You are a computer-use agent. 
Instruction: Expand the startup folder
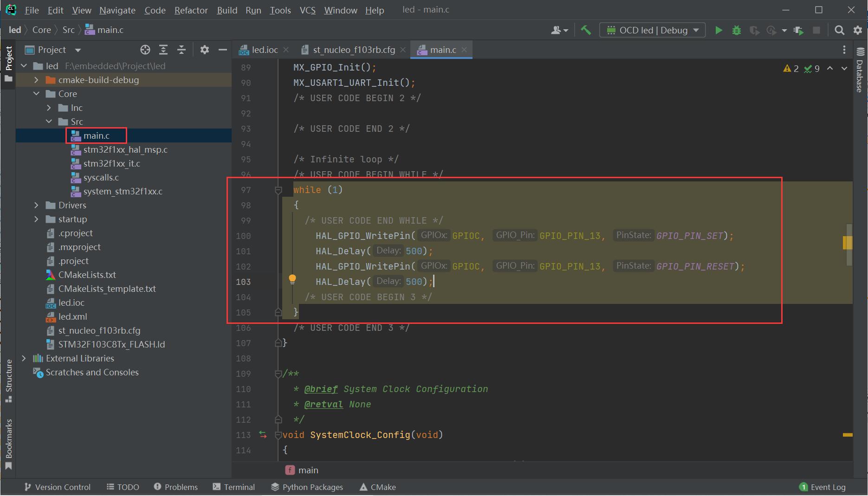pos(36,219)
